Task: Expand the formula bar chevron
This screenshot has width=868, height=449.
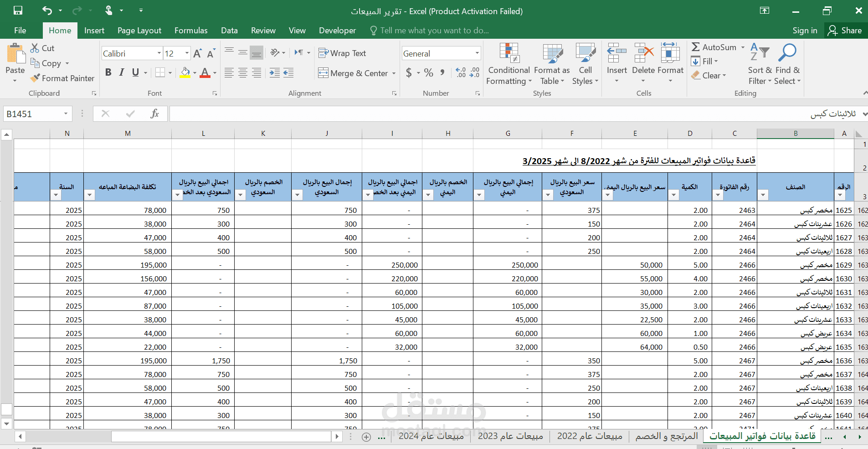Action: (864, 114)
